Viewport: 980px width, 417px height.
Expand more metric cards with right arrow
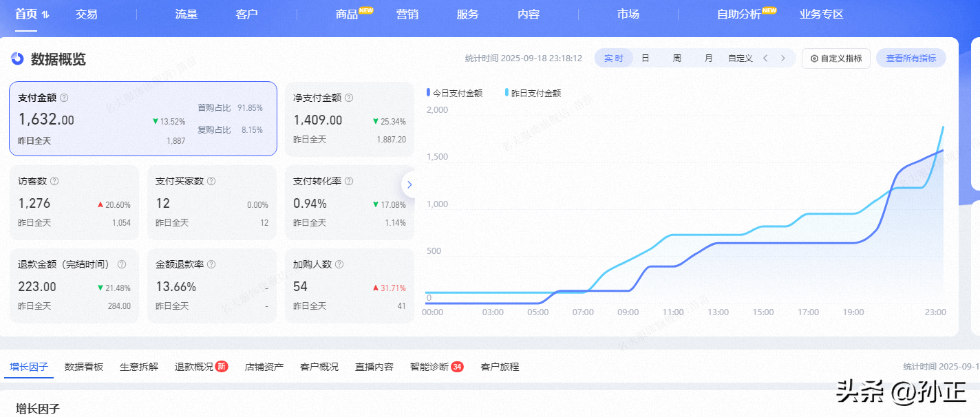point(409,184)
